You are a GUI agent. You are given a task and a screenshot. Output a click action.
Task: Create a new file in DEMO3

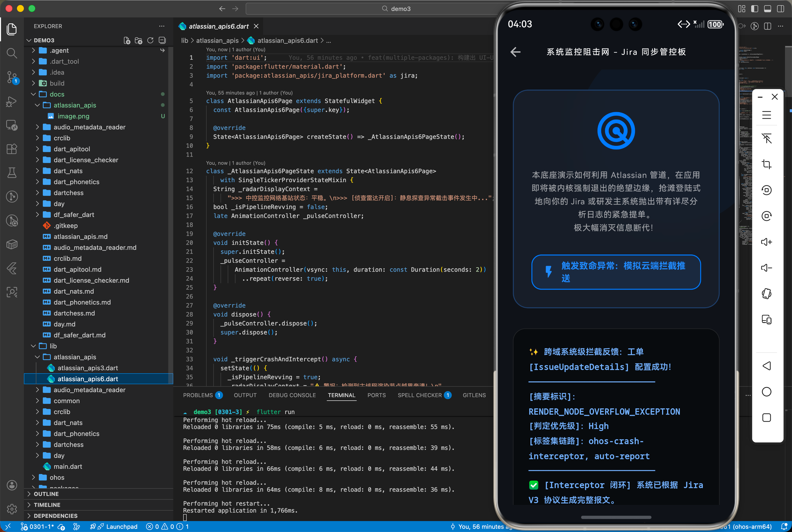pyautogui.click(x=127, y=40)
